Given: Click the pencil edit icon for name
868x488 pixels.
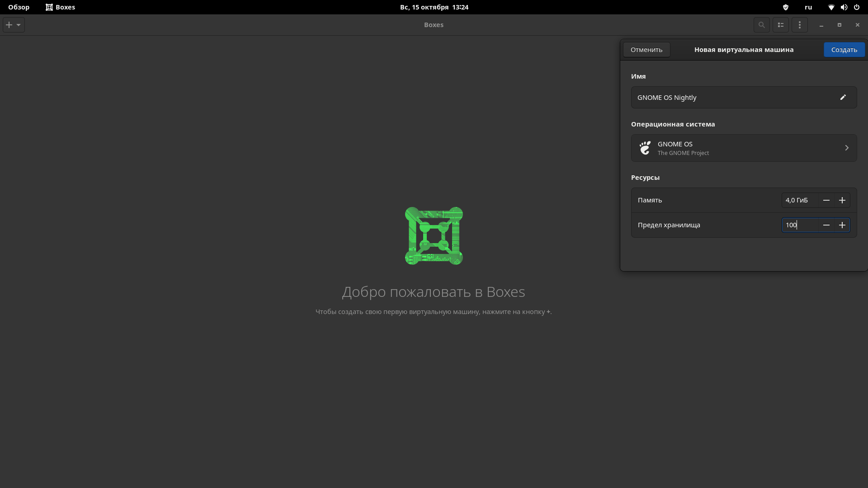Looking at the screenshot, I should point(842,97).
